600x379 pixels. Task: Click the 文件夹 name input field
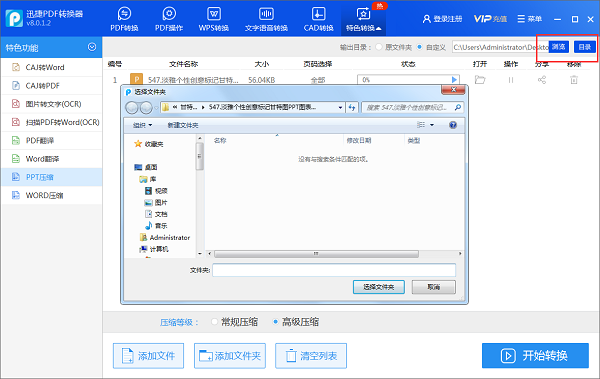coord(334,270)
